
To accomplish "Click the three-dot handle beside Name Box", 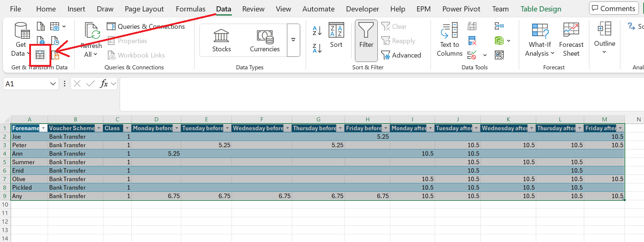I will tap(65, 84).
